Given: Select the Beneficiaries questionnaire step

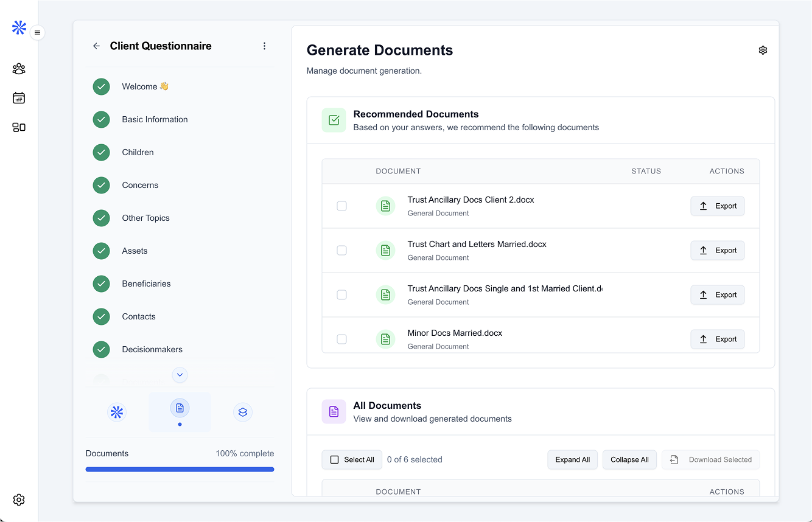Looking at the screenshot, I should (x=146, y=284).
